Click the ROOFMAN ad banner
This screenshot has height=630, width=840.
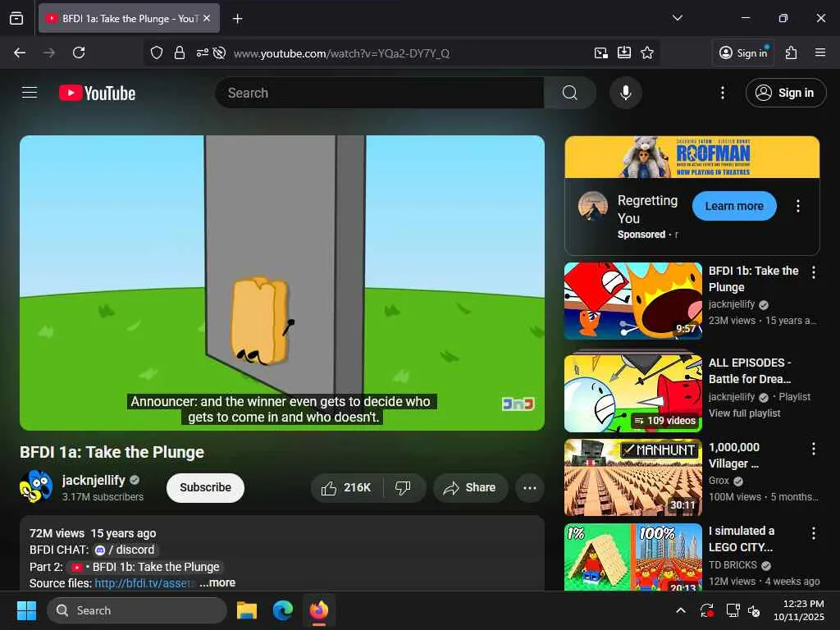tap(692, 157)
